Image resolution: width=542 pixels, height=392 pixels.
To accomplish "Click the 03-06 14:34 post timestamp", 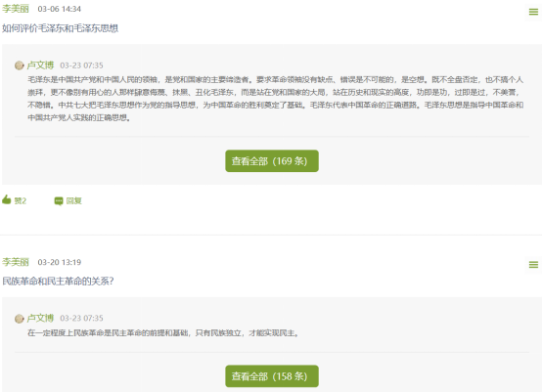I will tap(59, 9).
